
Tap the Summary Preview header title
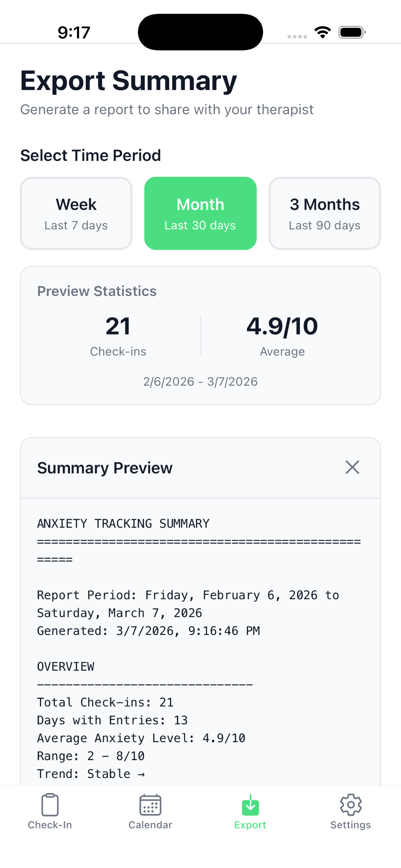point(105,467)
